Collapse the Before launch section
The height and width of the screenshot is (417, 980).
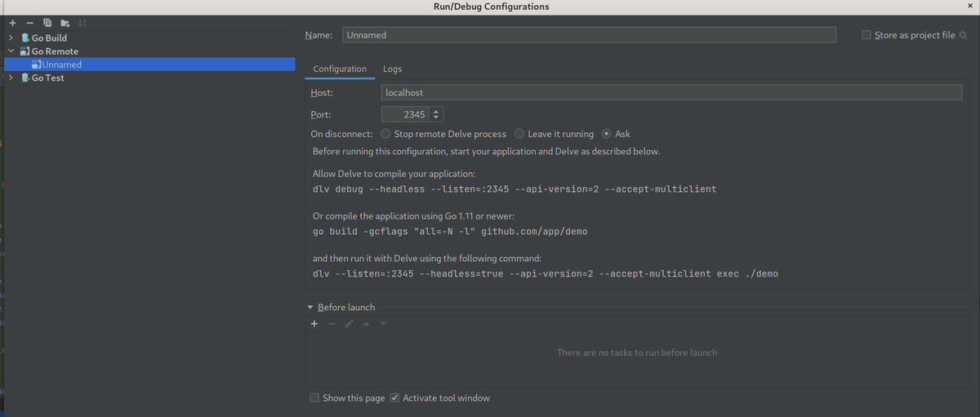click(x=310, y=308)
